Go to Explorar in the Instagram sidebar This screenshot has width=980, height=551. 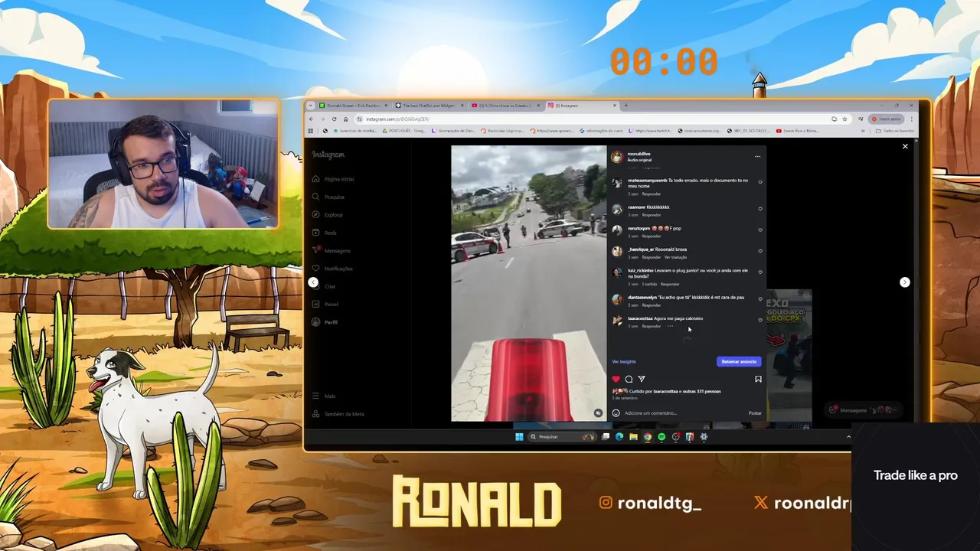pyautogui.click(x=328, y=215)
